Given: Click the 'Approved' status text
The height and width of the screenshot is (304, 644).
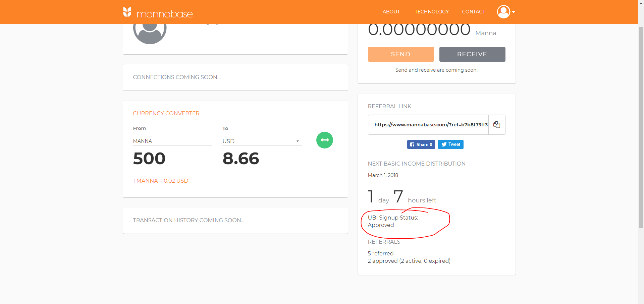Looking at the screenshot, I should 381,225.
